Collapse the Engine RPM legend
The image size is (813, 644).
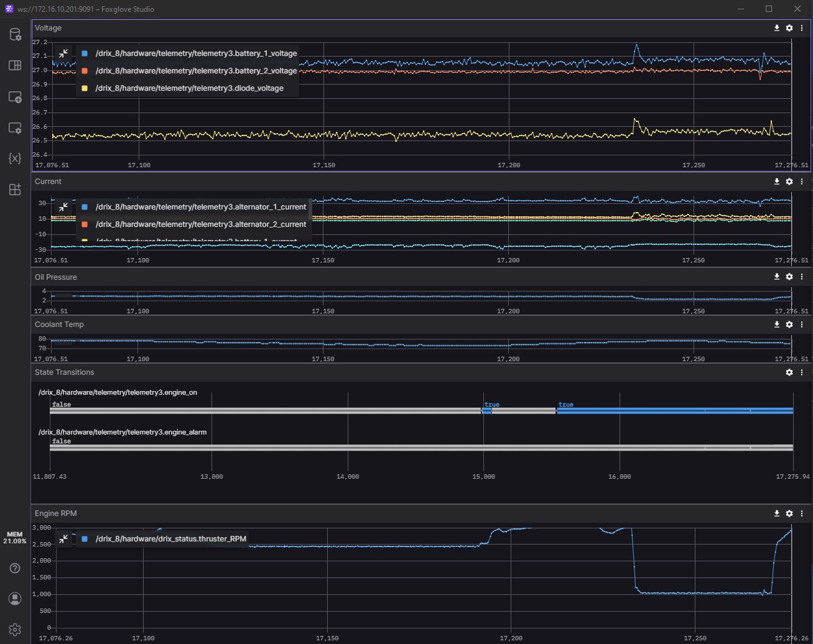pos(63,540)
